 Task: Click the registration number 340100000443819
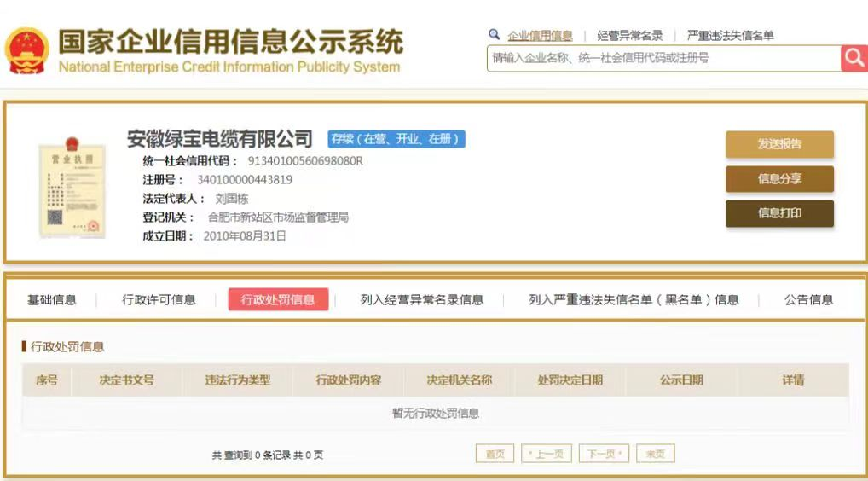tap(245, 180)
